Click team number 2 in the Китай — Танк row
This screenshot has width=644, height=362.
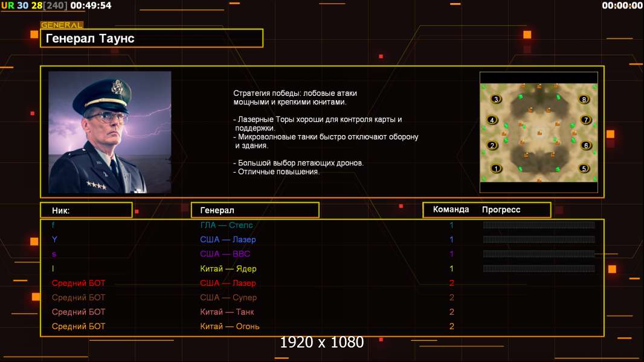click(451, 312)
